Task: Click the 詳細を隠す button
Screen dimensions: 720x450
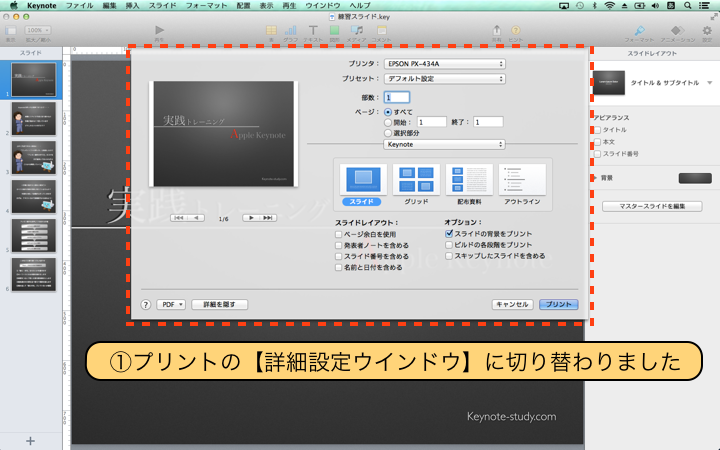Action: coord(219,304)
